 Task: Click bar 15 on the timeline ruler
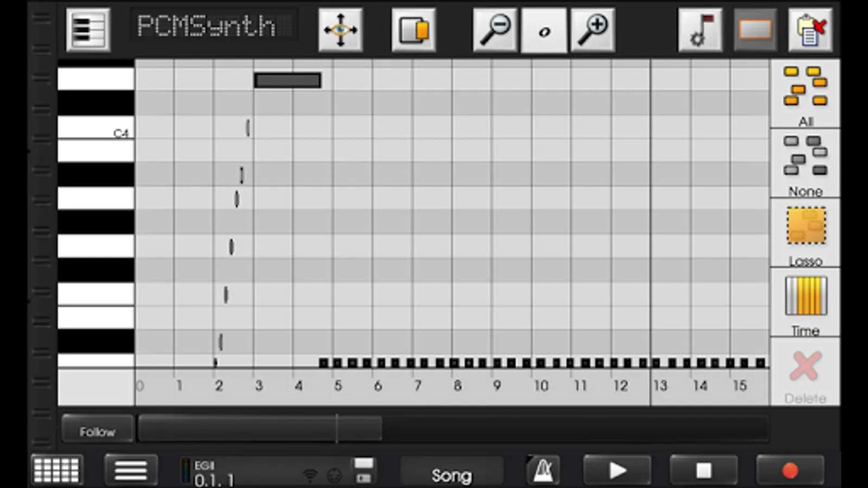(x=739, y=386)
